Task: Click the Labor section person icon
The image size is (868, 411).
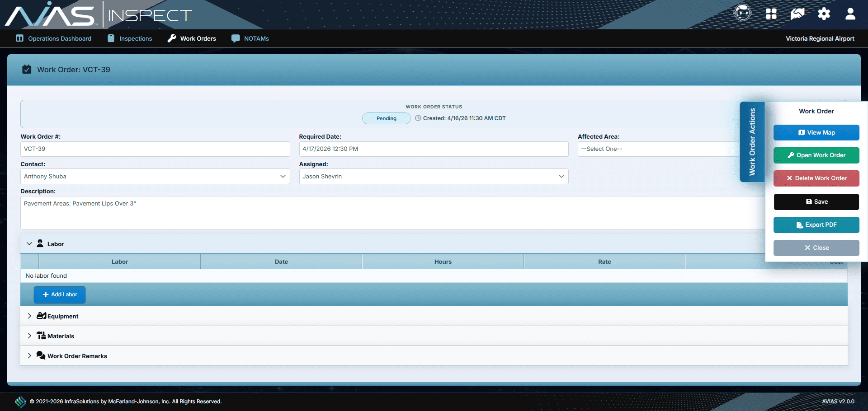Action: (x=40, y=243)
